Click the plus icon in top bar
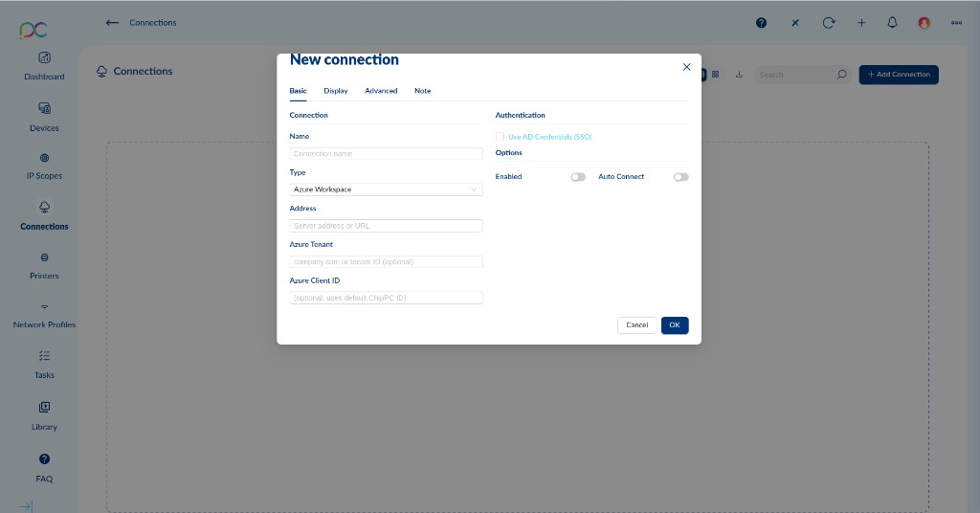 [861, 23]
